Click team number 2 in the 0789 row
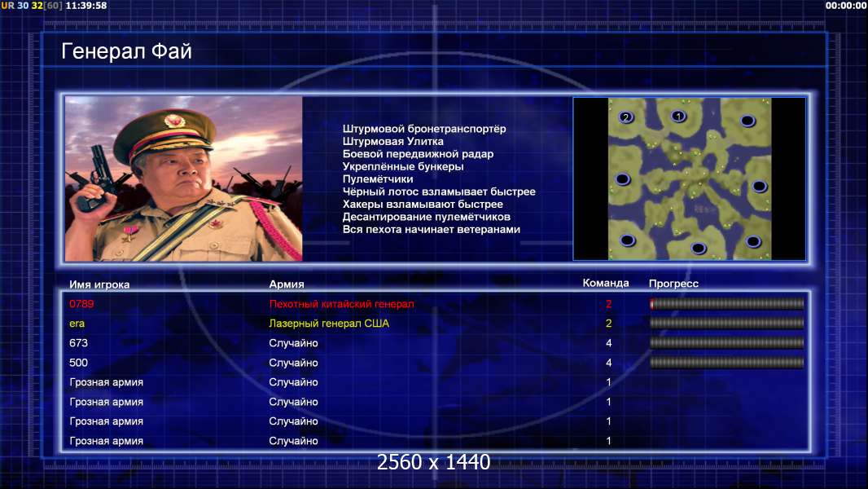Screen dimensions: 868x489 coord(609,304)
